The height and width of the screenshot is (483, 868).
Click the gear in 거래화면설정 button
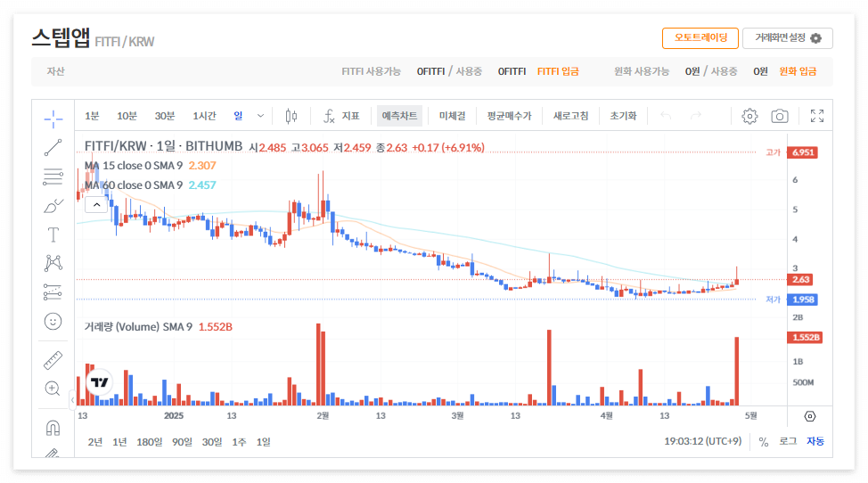[816, 38]
